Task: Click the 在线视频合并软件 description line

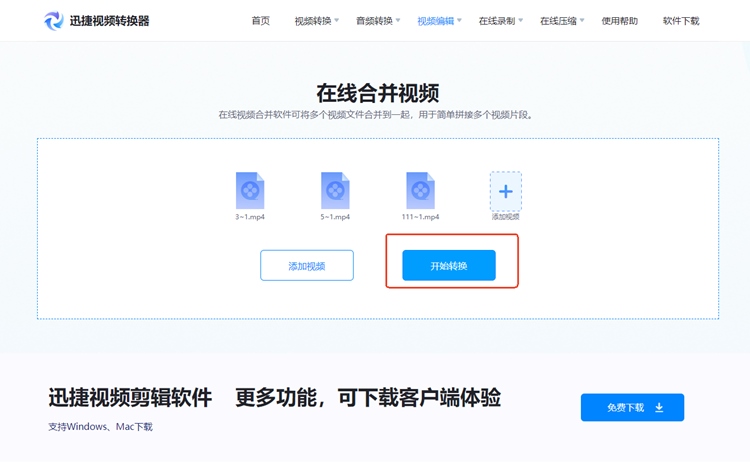Action: coord(376,115)
